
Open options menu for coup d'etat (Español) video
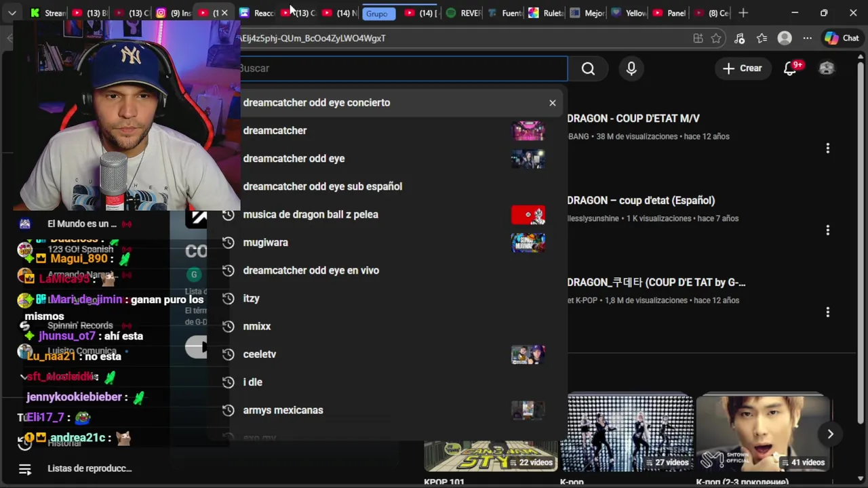tap(827, 230)
